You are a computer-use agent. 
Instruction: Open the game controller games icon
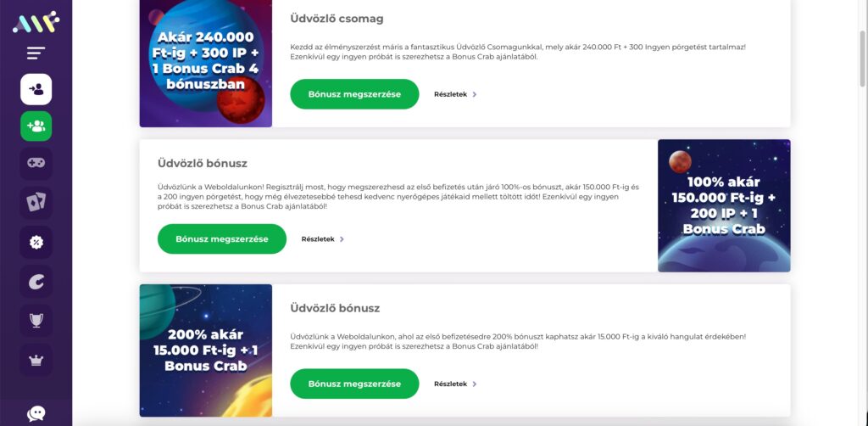(x=36, y=164)
